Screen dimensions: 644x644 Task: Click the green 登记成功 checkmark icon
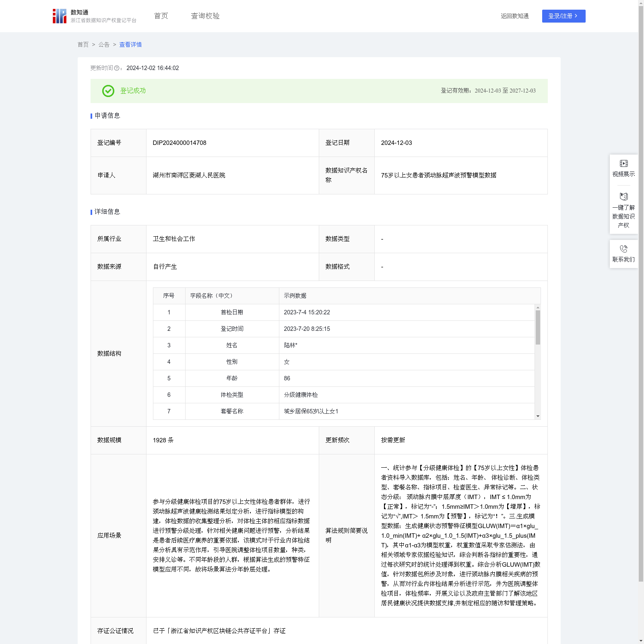coord(108,91)
